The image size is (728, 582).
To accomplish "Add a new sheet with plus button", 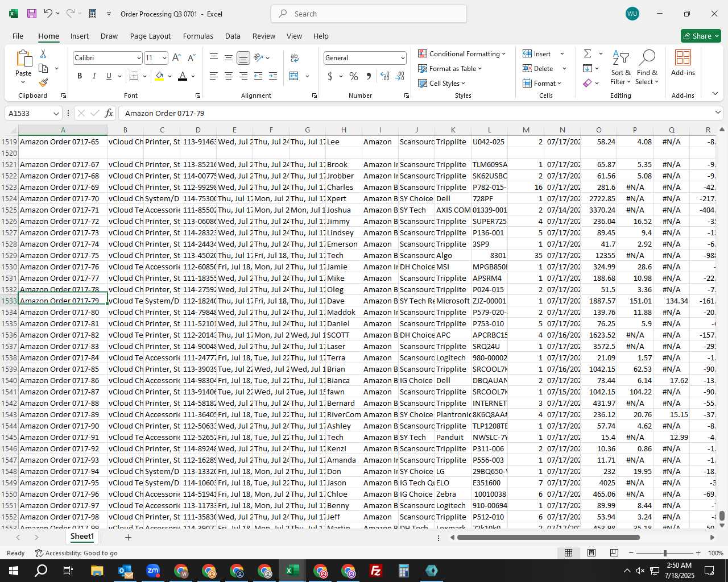I will click(128, 537).
